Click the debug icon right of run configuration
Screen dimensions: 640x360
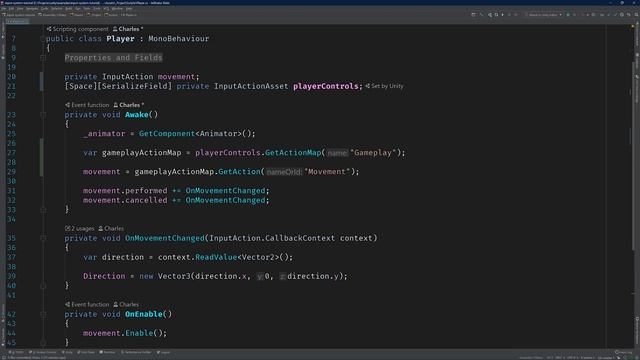click(568, 15)
